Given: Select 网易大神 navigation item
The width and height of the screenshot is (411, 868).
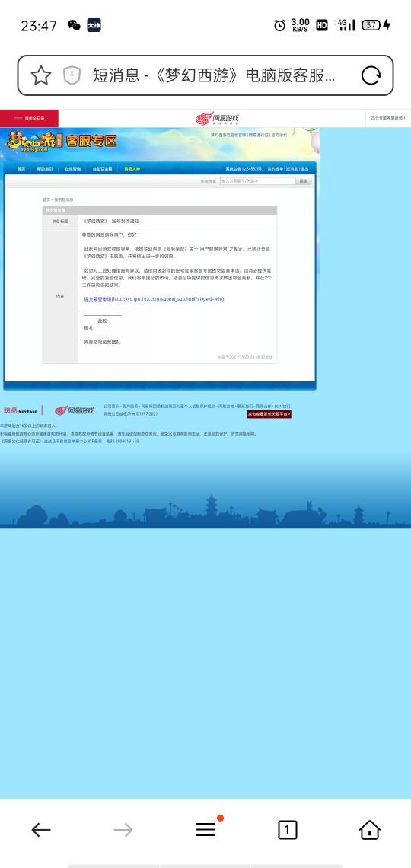Looking at the screenshot, I should 132,169.
